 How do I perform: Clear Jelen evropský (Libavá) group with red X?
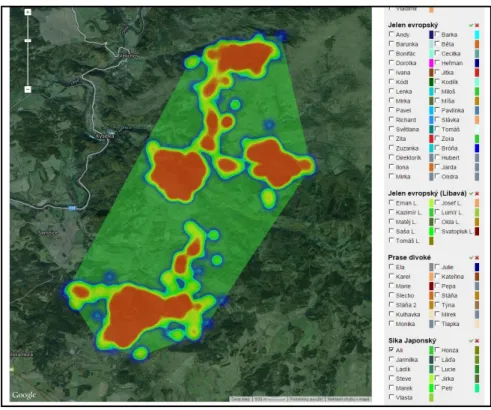tap(477, 194)
